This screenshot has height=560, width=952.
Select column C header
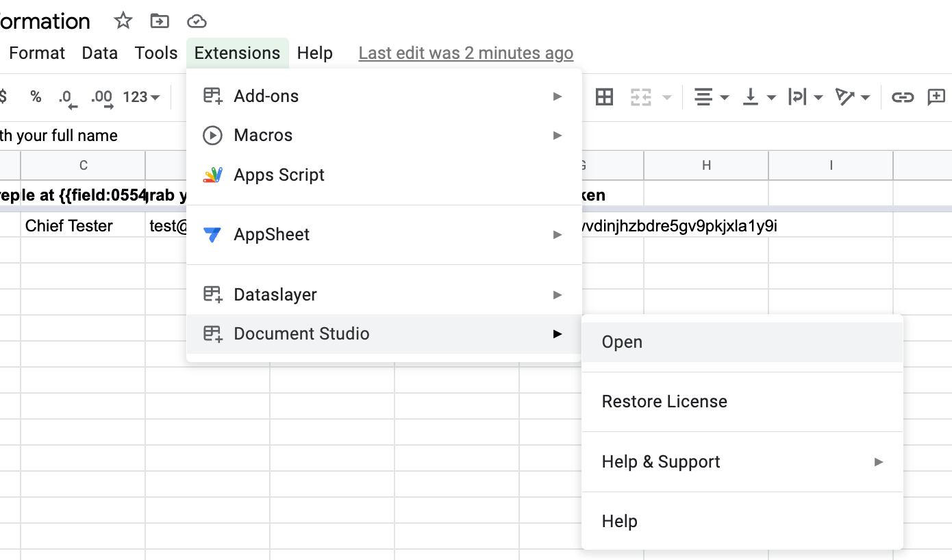83,165
